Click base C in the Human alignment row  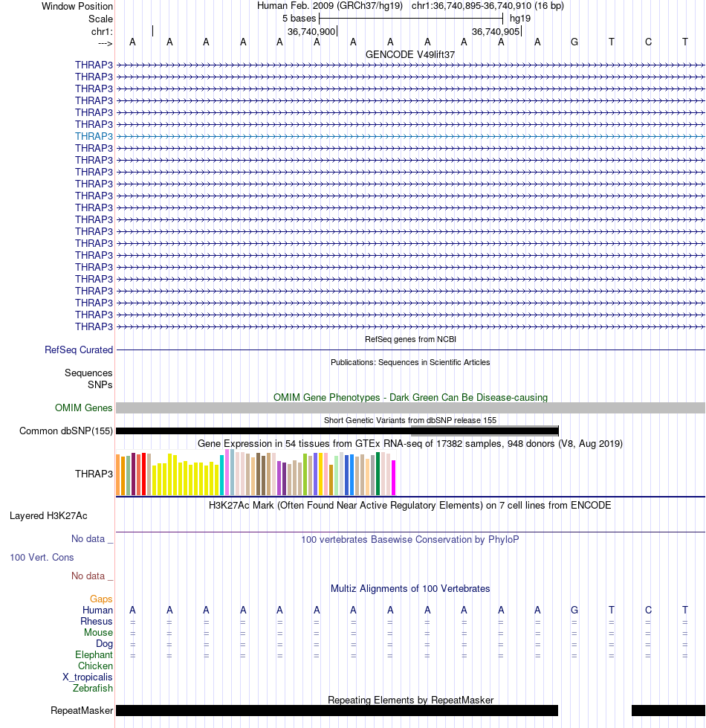click(x=648, y=610)
